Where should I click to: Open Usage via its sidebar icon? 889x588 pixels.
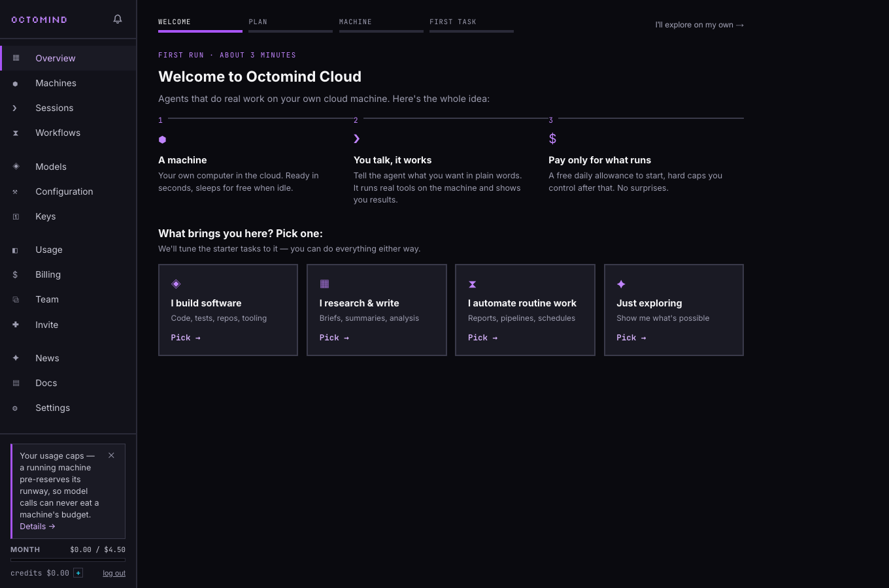[x=16, y=250]
